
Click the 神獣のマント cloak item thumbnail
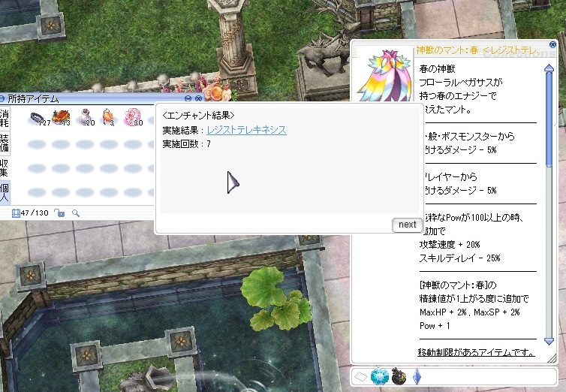point(383,74)
